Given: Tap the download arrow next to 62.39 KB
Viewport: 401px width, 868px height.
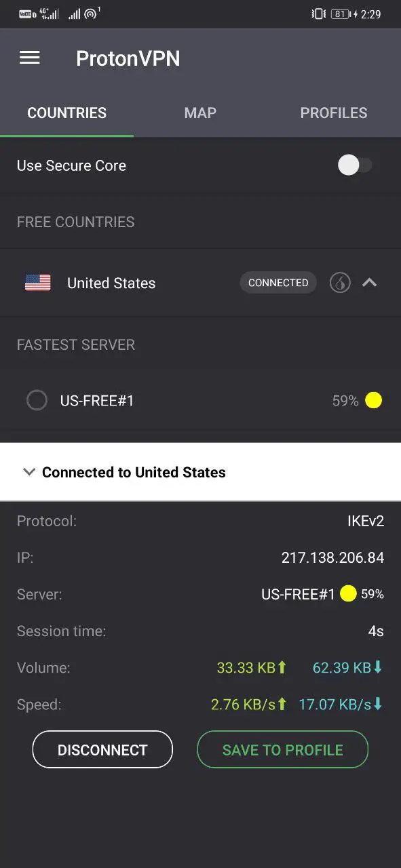Looking at the screenshot, I should click(x=378, y=668).
